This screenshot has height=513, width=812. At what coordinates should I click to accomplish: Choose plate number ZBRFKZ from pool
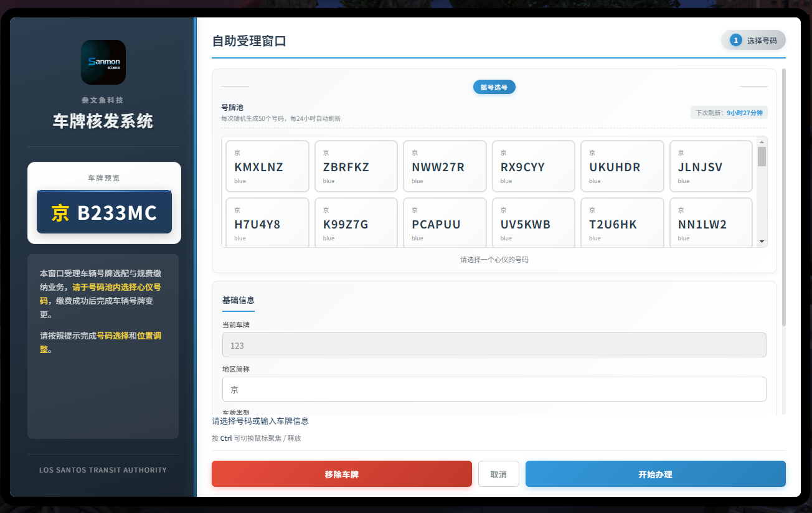point(356,166)
